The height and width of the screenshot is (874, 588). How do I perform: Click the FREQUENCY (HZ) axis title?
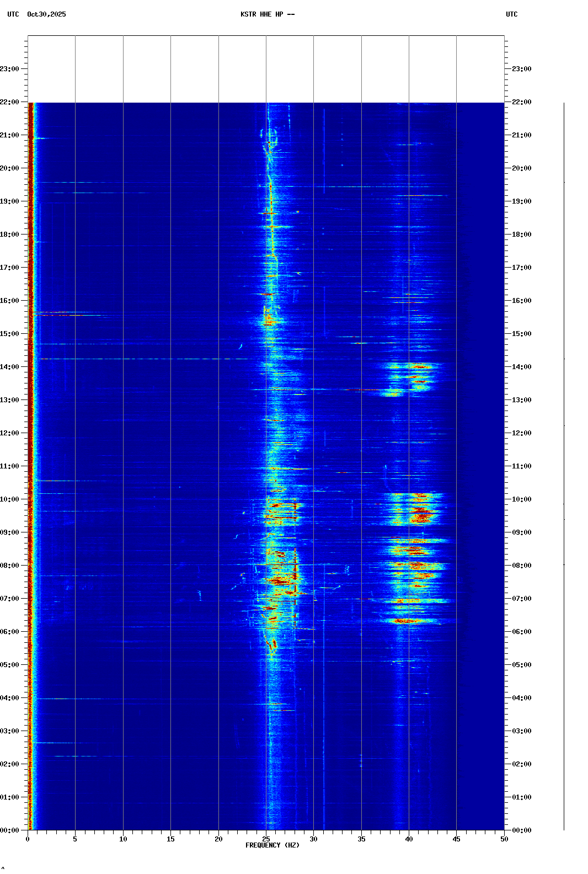(272, 845)
